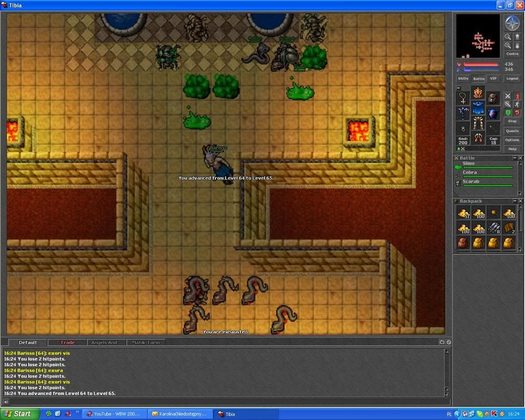Viewport: 525px width, 420px height.
Task: Click the sandals boots slot
Action: (x=478, y=138)
